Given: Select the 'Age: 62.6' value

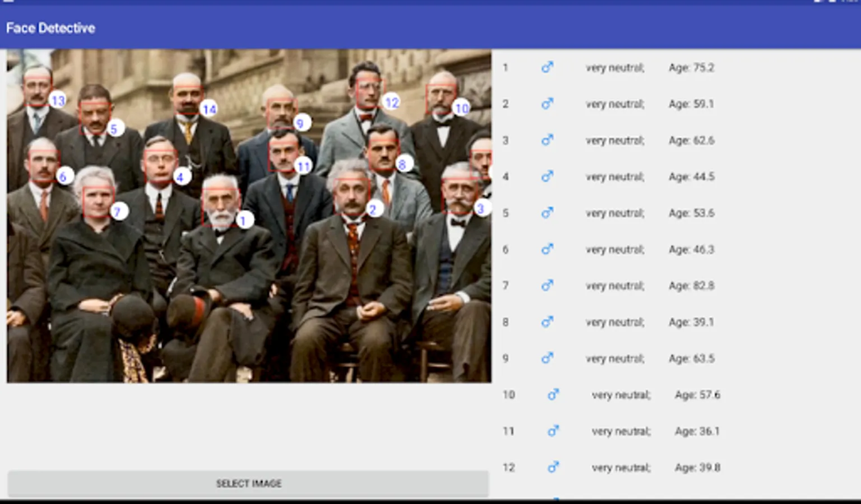Looking at the screenshot, I should click(691, 141).
